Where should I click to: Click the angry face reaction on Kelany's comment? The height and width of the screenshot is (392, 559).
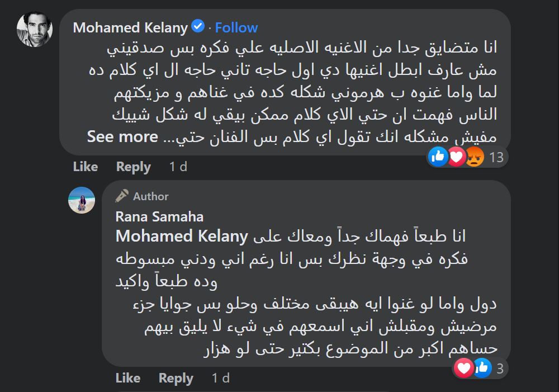pyautogui.click(x=474, y=158)
